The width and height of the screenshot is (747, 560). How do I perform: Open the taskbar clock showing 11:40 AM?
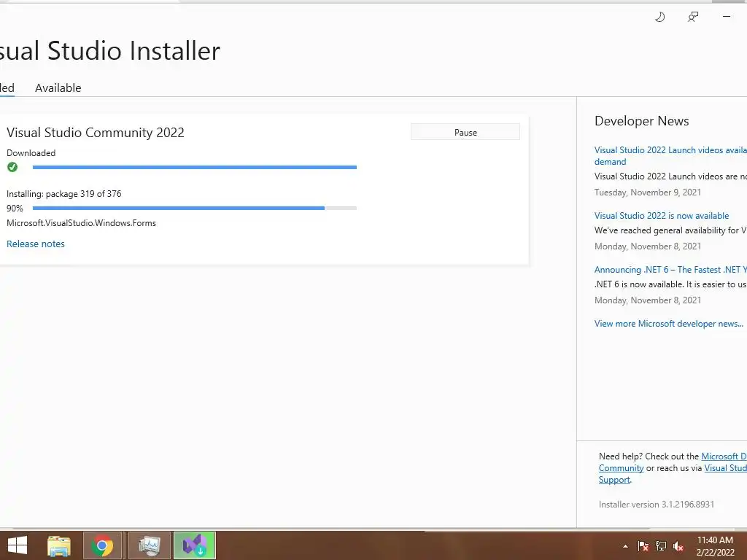pos(715,545)
